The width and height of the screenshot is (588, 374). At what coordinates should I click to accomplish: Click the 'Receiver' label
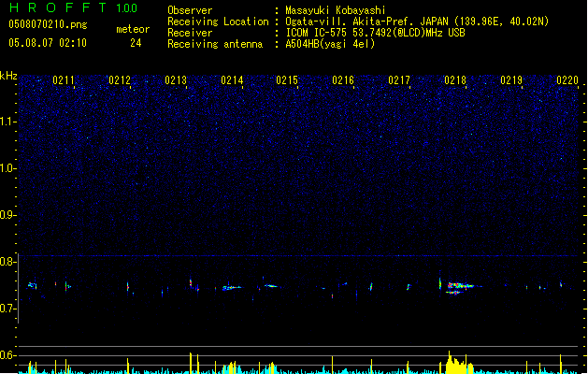click(x=190, y=33)
